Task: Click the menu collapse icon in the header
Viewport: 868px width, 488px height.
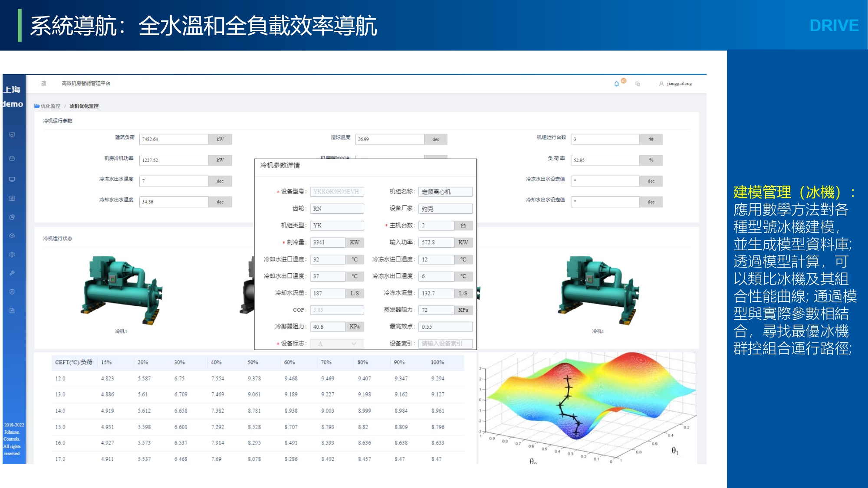Action: pos(44,83)
